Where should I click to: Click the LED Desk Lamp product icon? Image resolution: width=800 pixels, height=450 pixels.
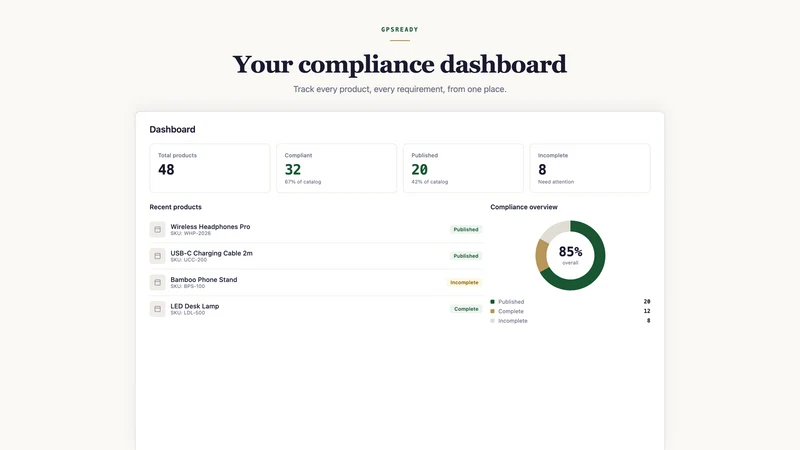point(157,309)
